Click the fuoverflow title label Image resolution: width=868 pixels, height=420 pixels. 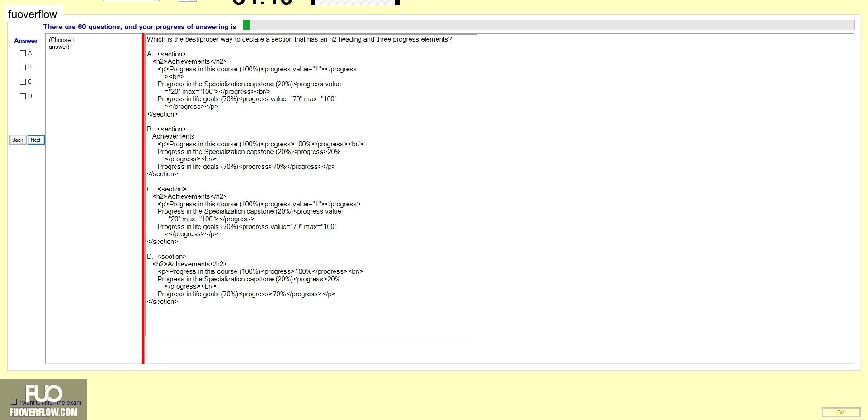pyautogui.click(x=33, y=14)
